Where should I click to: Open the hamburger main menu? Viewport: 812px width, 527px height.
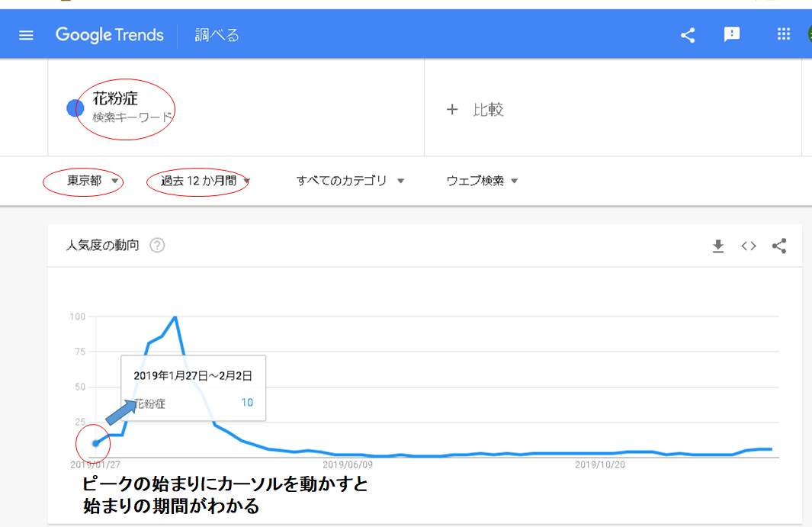click(26, 35)
